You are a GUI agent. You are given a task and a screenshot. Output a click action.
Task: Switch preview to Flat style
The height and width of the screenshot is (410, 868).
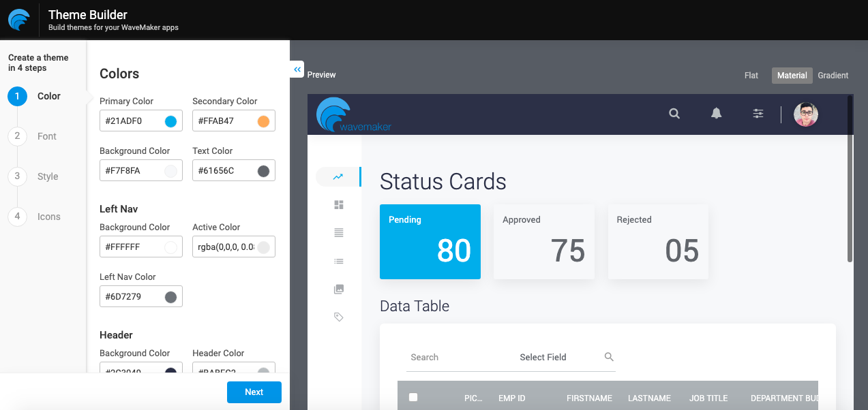pos(751,76)
